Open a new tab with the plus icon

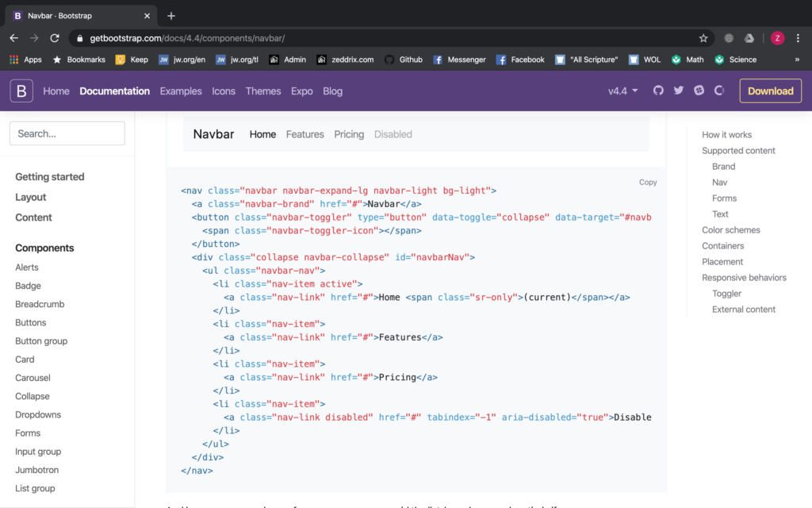pyautogui.click(x=171, y=16)
